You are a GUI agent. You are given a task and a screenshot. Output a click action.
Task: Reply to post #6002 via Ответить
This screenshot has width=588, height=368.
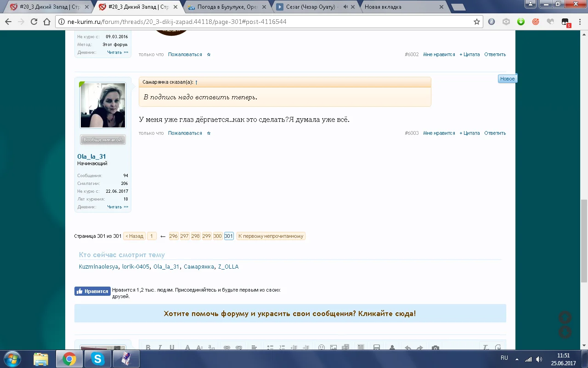tap(495, 54)
